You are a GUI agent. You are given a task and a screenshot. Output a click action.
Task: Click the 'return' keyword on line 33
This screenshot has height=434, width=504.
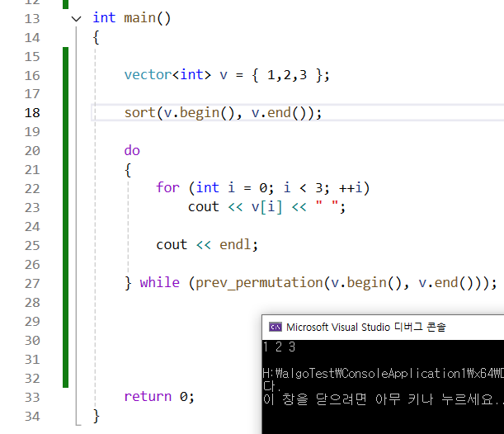coord(148,397)
